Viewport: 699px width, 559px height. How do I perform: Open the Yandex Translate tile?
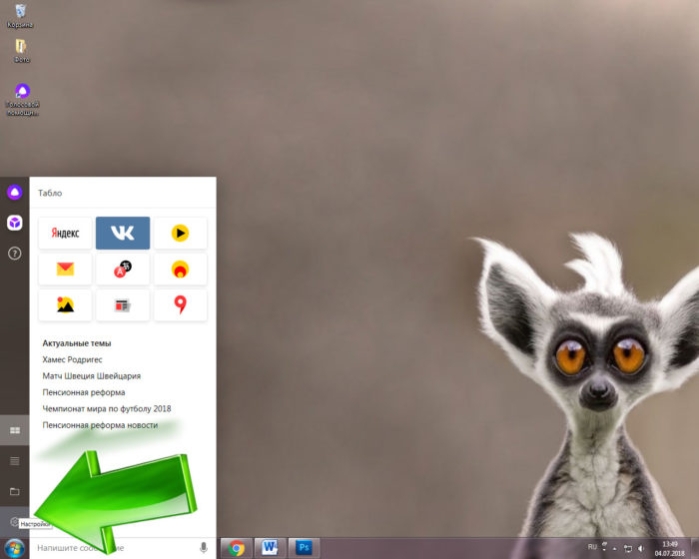click(x=123, y=269)
